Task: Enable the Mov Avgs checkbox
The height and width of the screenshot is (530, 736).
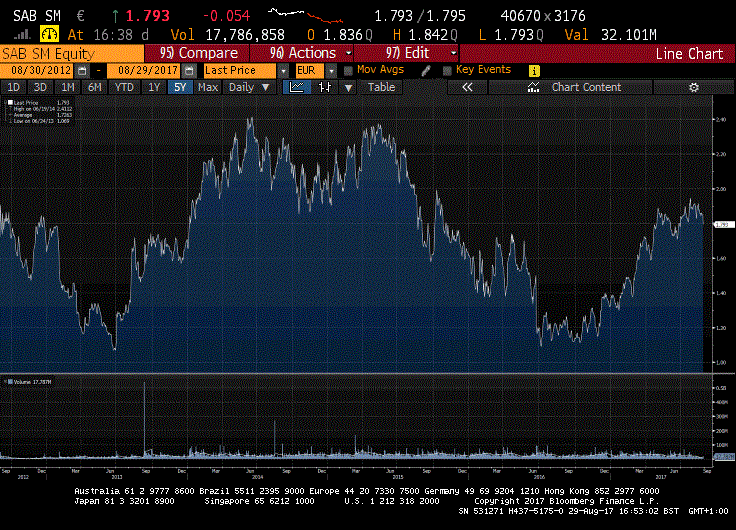Action: (x=348, y=71)
